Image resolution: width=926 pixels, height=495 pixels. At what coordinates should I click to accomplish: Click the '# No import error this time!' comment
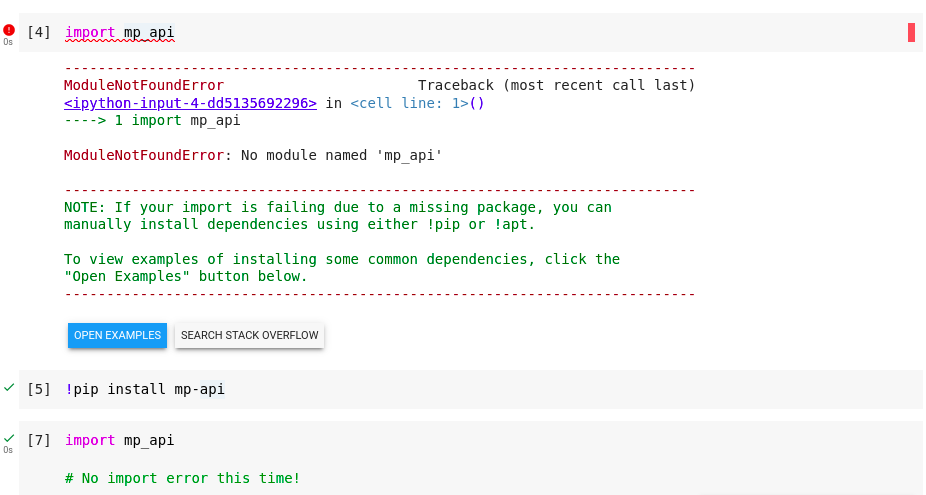[x=182, y=478]
